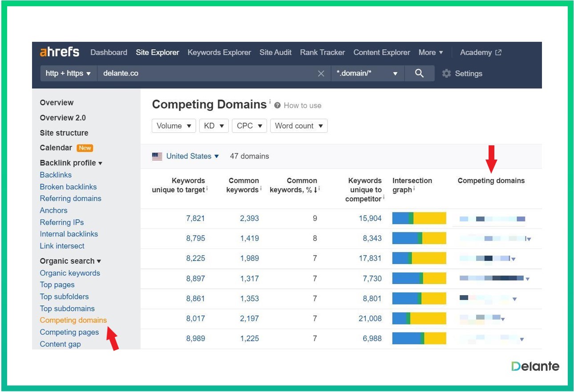Open the *.domain/* mode dropdown

click(x=368, y=74)
